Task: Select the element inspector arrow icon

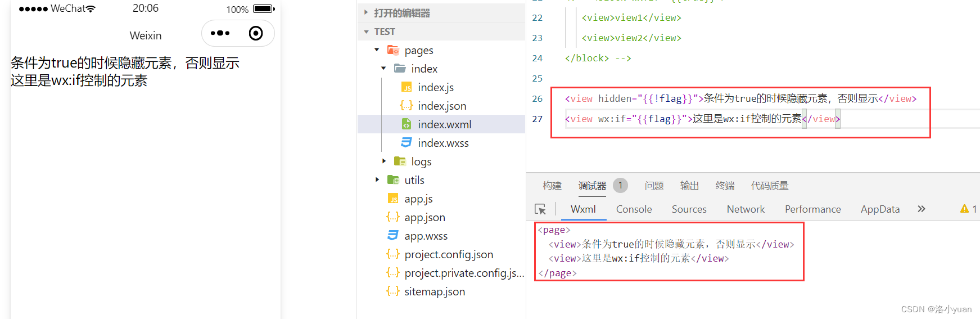Action: (540, 209)
